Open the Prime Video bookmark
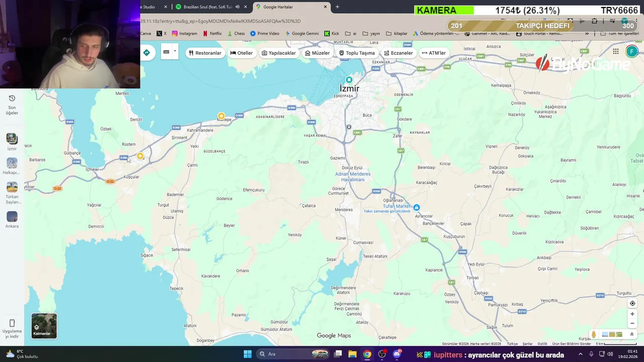 click(265, 34)
